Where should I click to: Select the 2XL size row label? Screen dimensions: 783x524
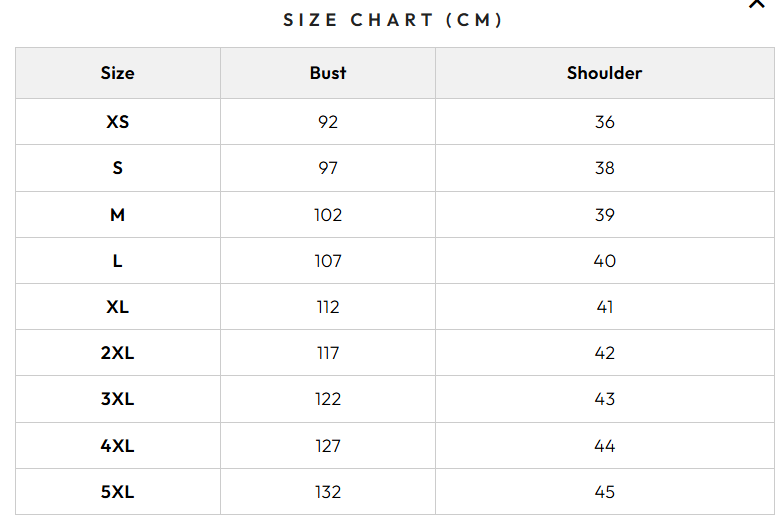tap(117, 353)
